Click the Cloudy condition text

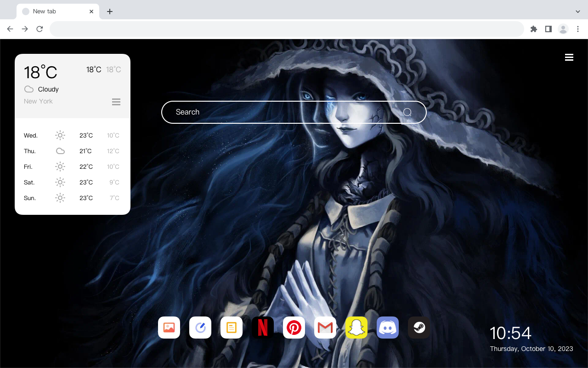[48, 89]
